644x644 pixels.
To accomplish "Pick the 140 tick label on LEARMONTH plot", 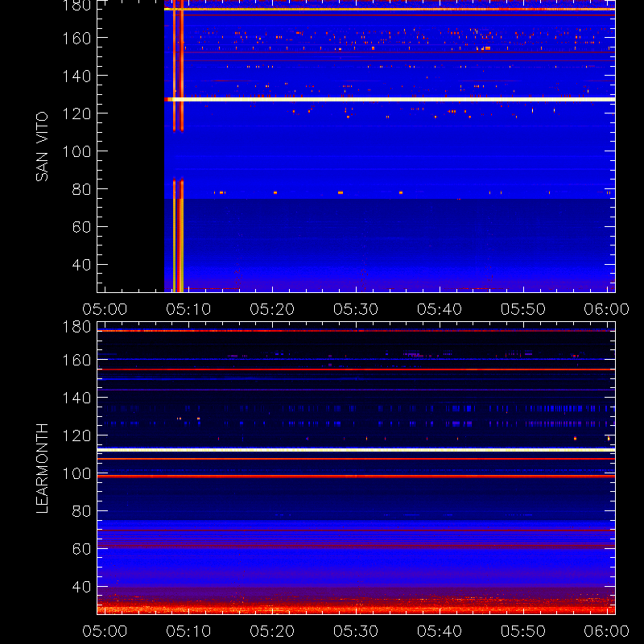I will click(76, 398).
